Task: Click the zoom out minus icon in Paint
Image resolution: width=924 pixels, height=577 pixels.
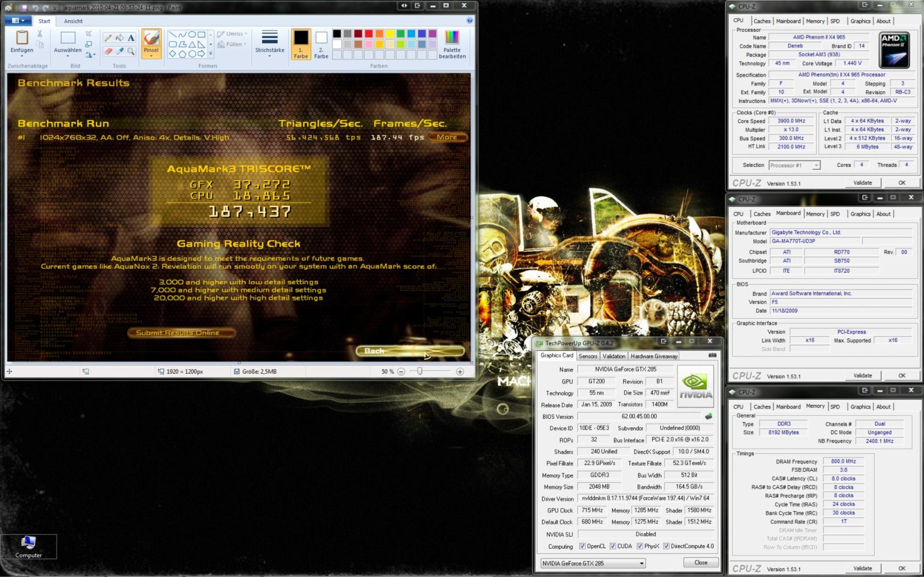Action: [x=401, y=371]
